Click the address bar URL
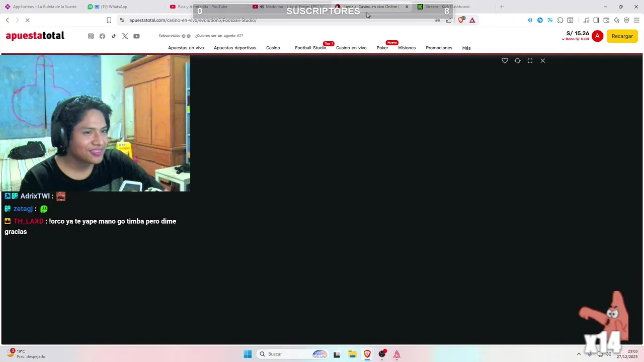Screen dimensions: 644x362 tap(193, 20)
